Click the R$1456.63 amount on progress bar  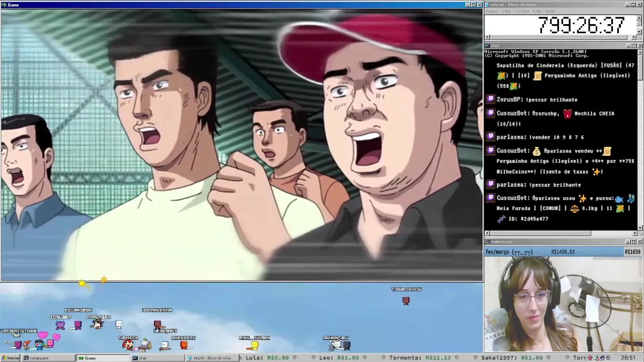pyautogui.click(x=563, y=252)
